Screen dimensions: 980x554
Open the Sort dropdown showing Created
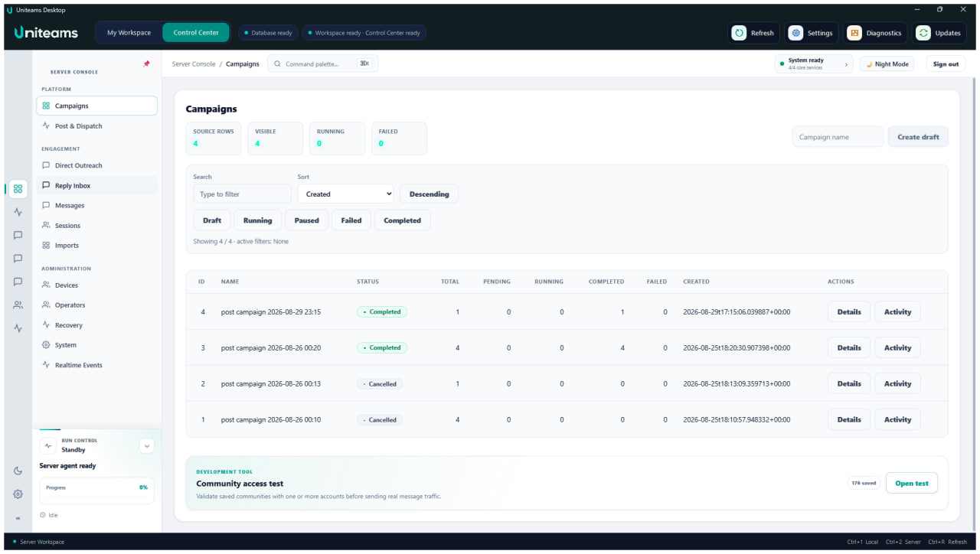pos(346,194)
